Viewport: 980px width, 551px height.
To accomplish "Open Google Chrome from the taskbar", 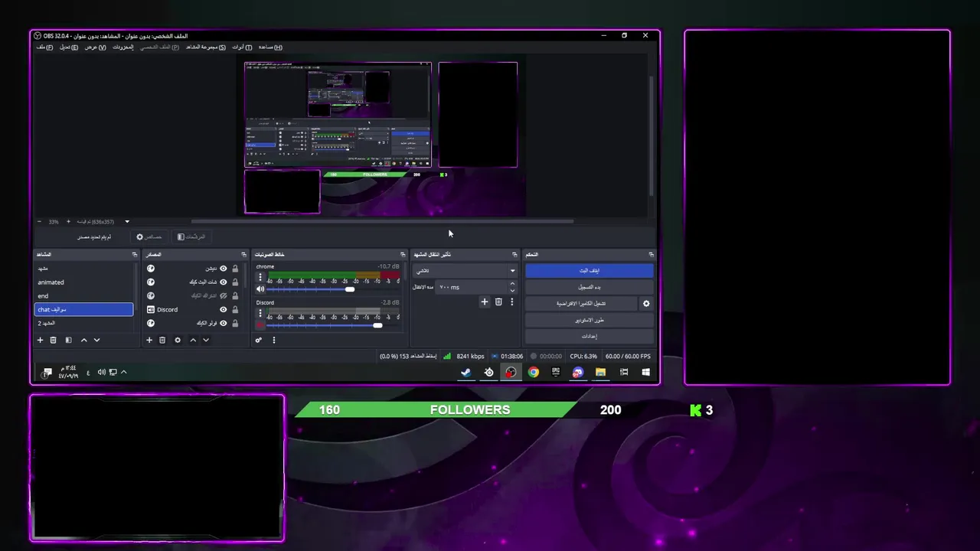I will (534, 372).
